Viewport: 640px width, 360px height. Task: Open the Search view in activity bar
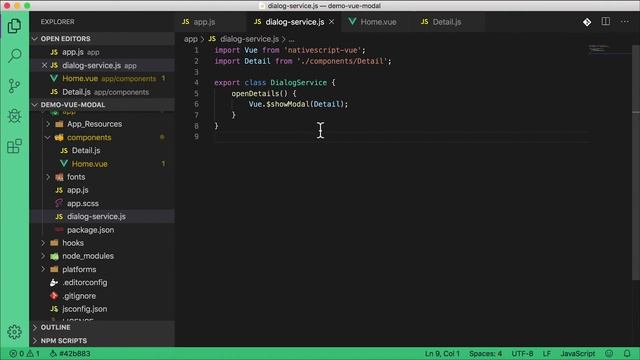coord(14,56)
